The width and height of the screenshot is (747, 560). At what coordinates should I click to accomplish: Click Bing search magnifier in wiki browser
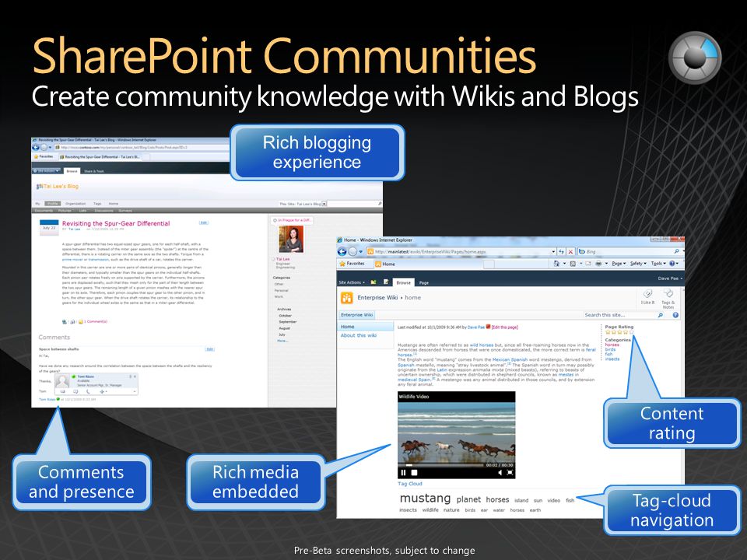click(676, 251)
